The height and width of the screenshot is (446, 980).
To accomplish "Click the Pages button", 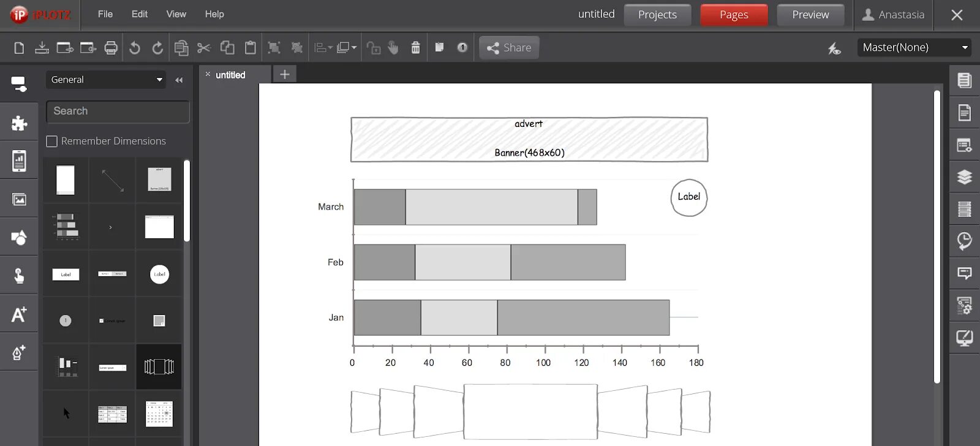I will point(734,15).
